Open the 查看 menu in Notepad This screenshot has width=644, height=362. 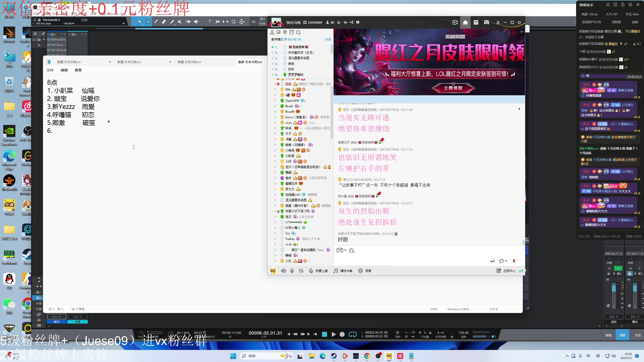[x=78, y=70]
